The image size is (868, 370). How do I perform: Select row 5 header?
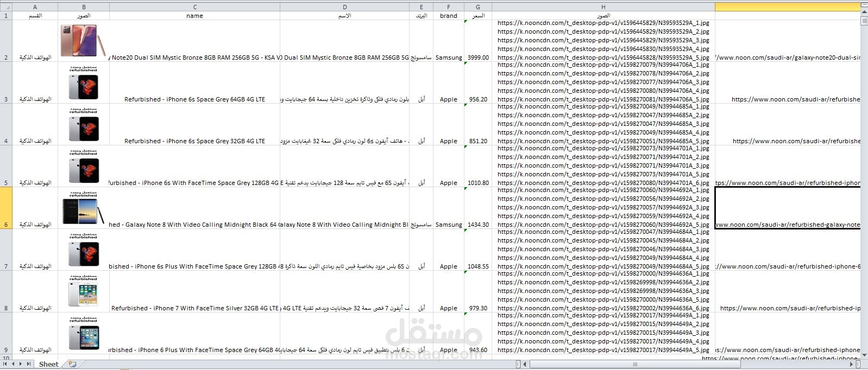tap(6, 167)
